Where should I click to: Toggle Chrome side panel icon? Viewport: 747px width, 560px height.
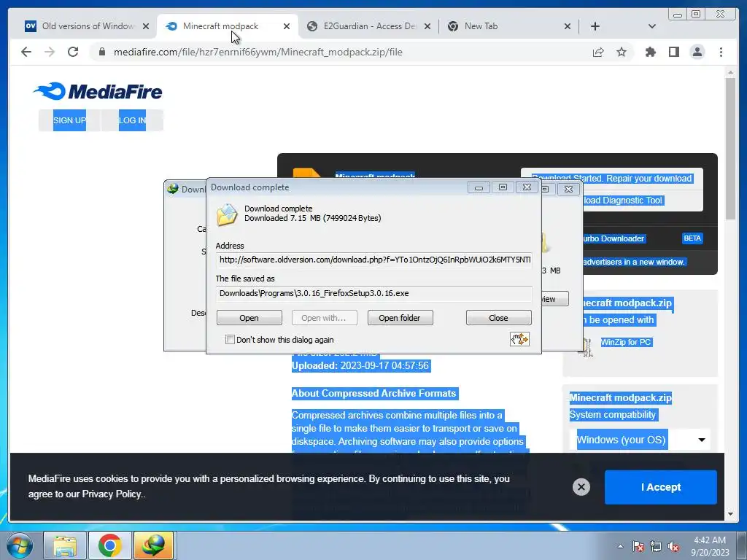pos(673,52)
